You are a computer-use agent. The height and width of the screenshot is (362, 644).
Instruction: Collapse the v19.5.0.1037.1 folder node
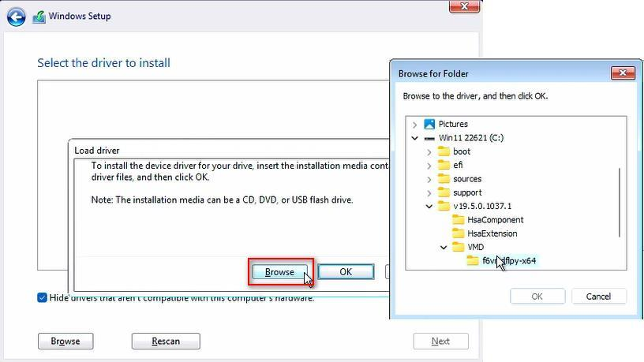pyautogui.click(x=429, y=207)
